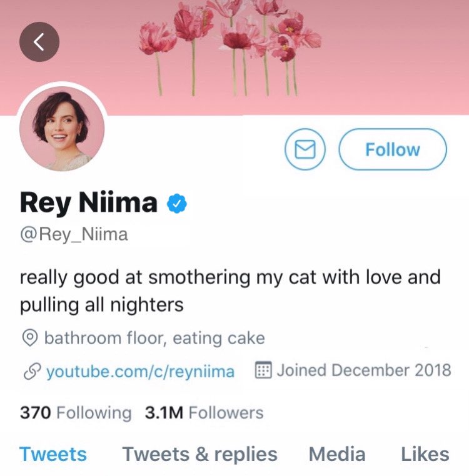Switch to the Likes tab
The height and width of the screenshot is (476, 469).
(425, 454)
